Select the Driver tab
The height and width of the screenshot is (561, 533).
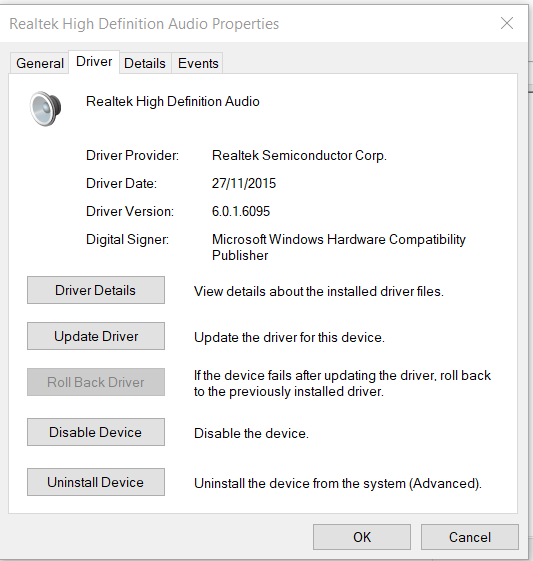point(94,62)
